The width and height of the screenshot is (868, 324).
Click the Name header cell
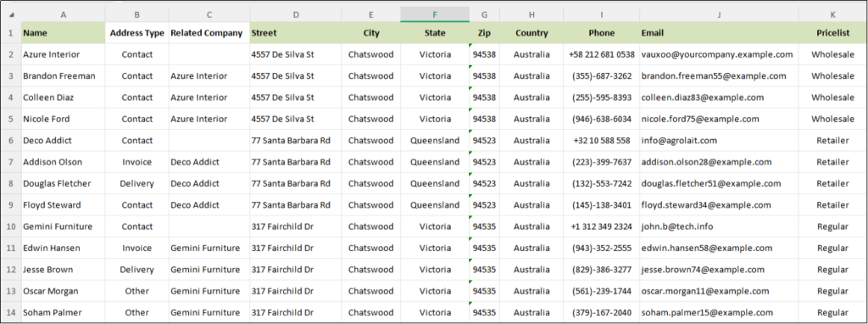(63, 33)
